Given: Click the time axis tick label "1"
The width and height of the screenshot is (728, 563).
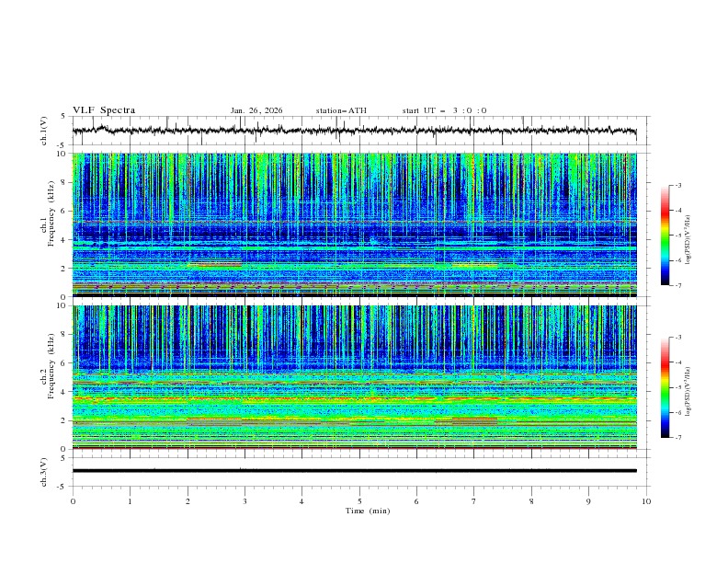Looking at the screenshot, I should 130,501.
